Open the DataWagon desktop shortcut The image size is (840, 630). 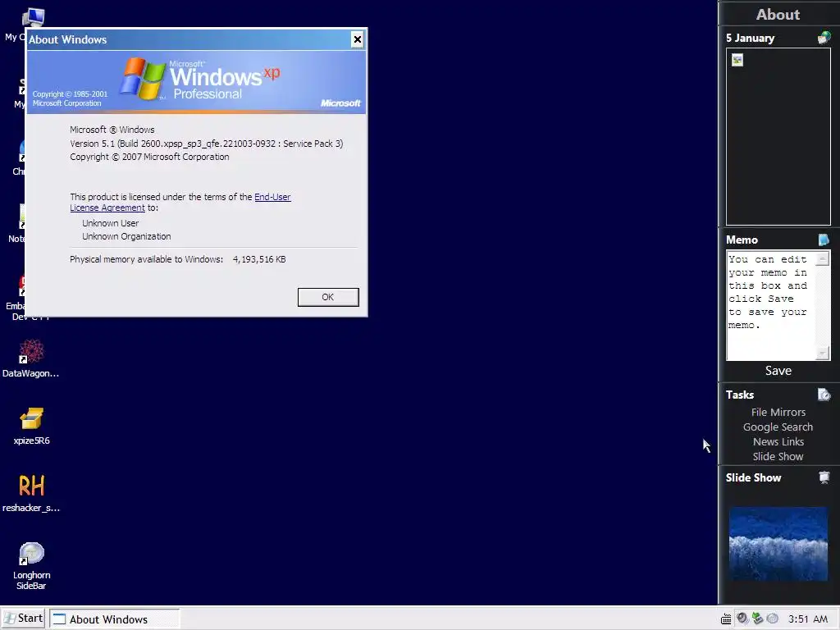[x=30, y=359]
